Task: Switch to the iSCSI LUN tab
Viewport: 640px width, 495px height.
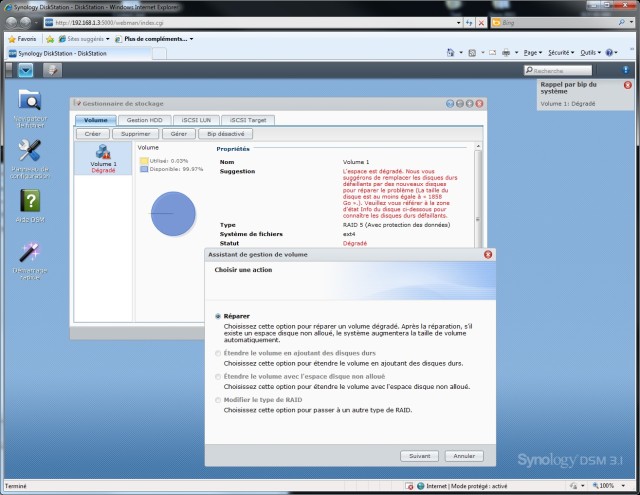Action: [196, 120]
